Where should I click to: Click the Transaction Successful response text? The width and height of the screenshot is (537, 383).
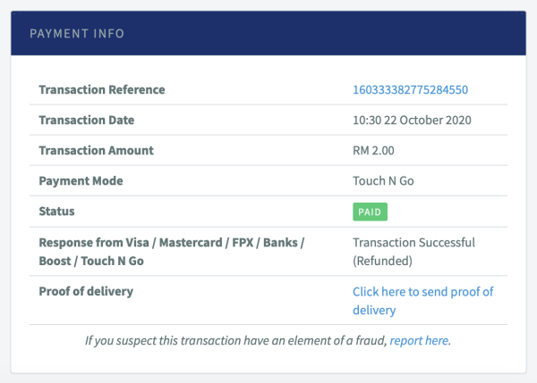tap(414, 243)
